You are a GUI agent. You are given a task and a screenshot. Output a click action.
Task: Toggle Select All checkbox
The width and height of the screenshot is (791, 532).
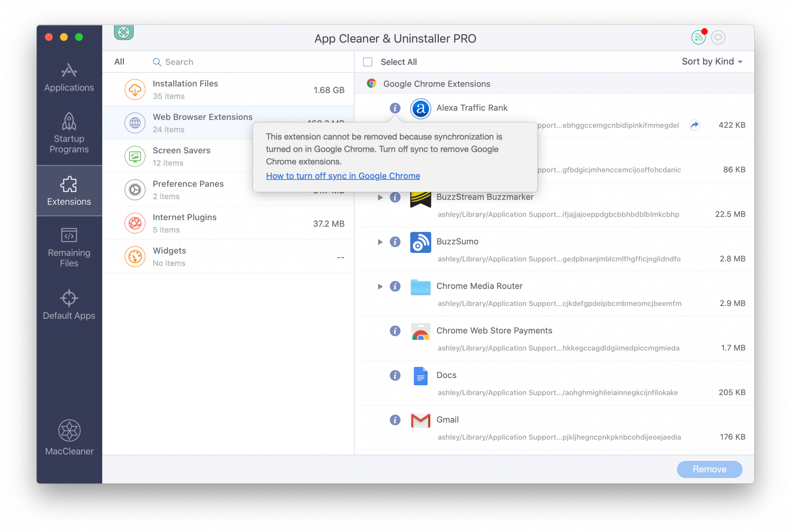tap(368, 61)
